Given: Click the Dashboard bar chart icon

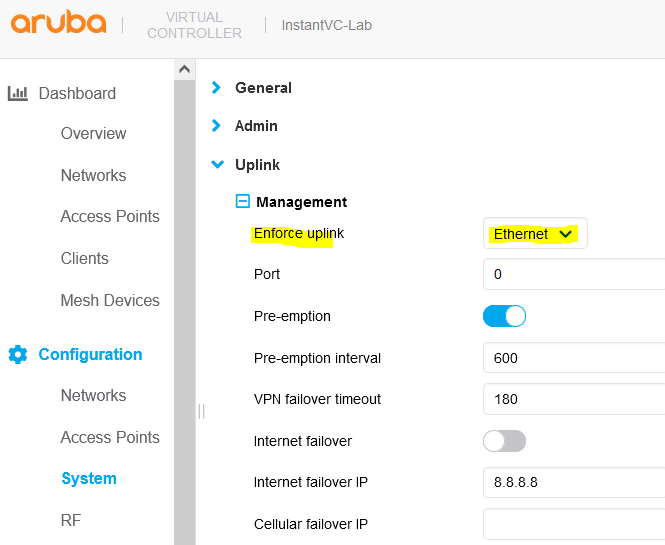Looking at the screenshot, I should 17,93.
